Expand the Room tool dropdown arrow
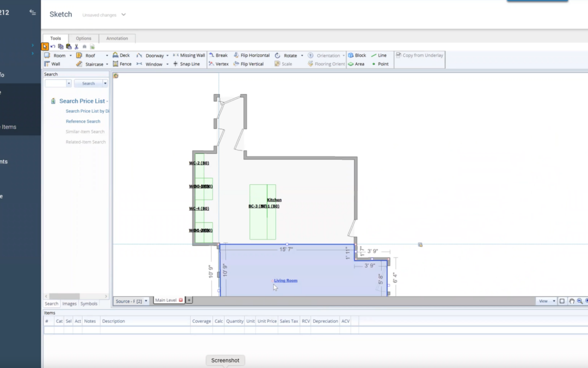588x368 pixels. click(x=71, y=56)
